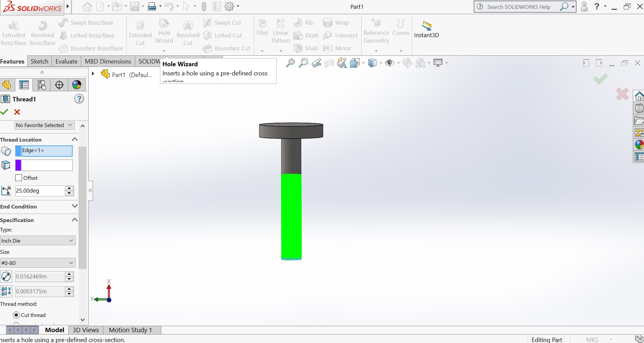Select the Extruded Boss/Base feature
This screenshot has width=644, height=343.
tap(14, 31)
